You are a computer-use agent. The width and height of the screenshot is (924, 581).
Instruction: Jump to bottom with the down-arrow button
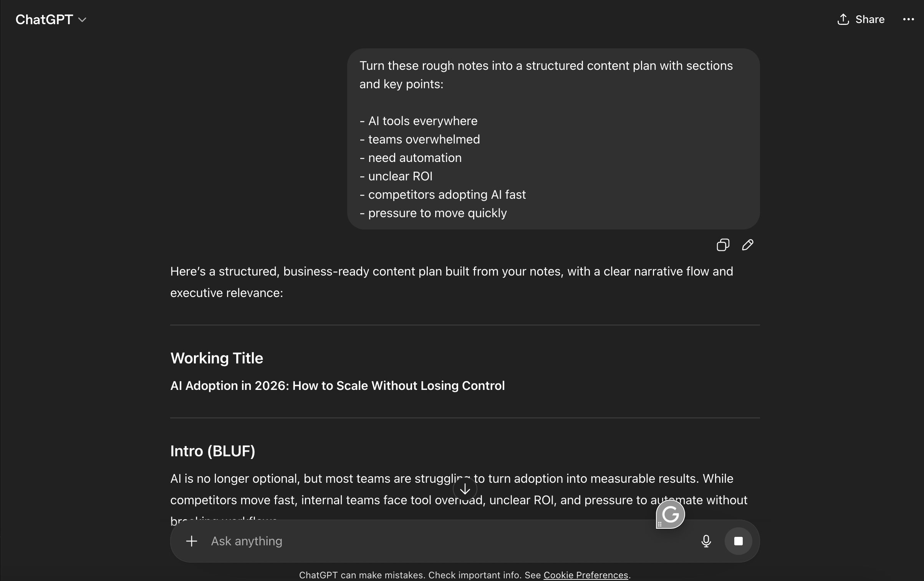click(465, 489)
